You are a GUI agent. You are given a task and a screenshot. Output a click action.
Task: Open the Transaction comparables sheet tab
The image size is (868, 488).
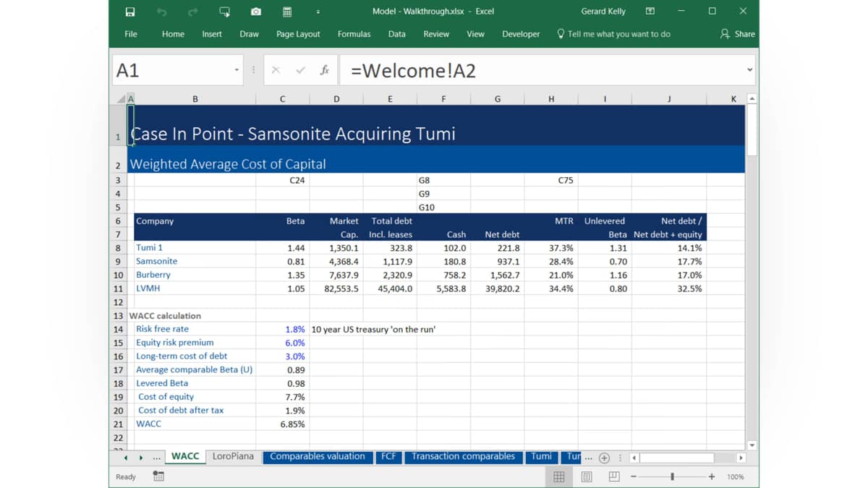point(463,456)
